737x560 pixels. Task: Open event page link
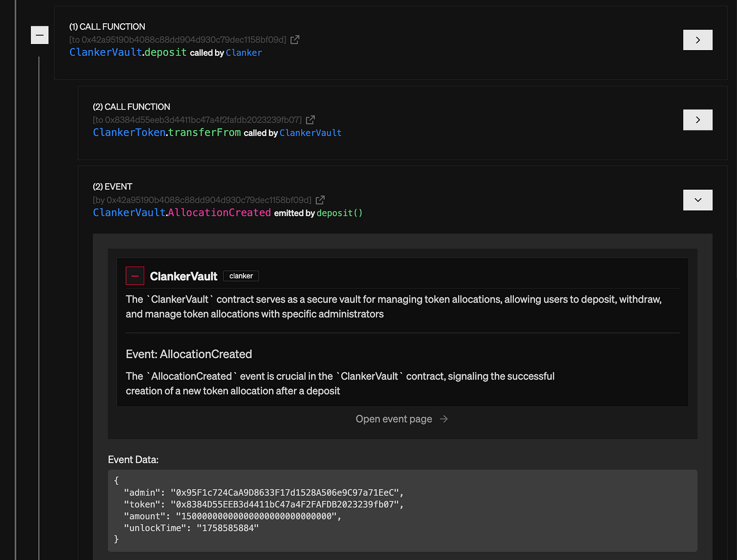pos(394,419)
